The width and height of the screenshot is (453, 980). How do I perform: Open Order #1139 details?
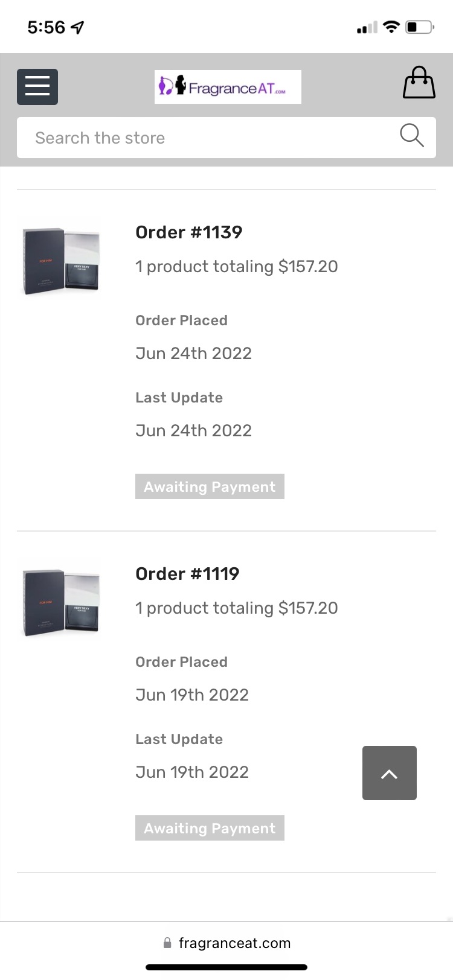coord(189,232)
